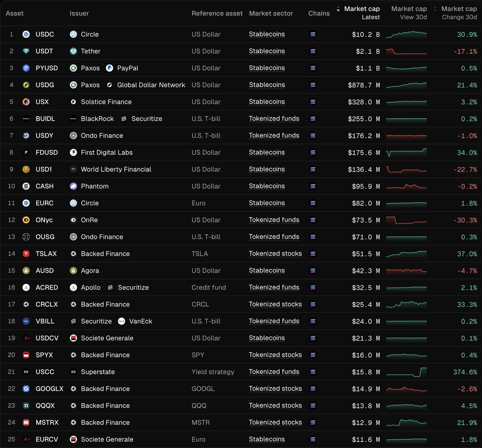
Task: Click the Phantom issuer icon
Action: tap(73, 186)
